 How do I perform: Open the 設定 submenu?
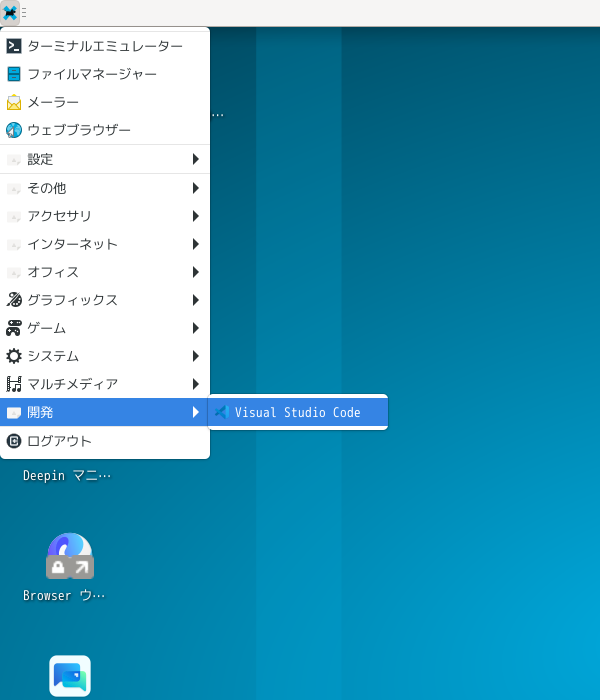pos(105,159)
